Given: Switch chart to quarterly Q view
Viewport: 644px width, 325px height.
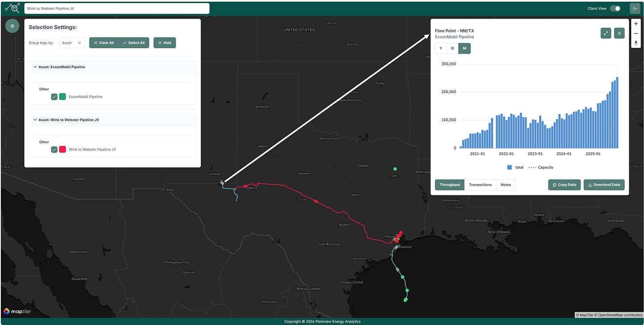Looking at the screenshot, I should pyautogui.click(x=452, y=48).
